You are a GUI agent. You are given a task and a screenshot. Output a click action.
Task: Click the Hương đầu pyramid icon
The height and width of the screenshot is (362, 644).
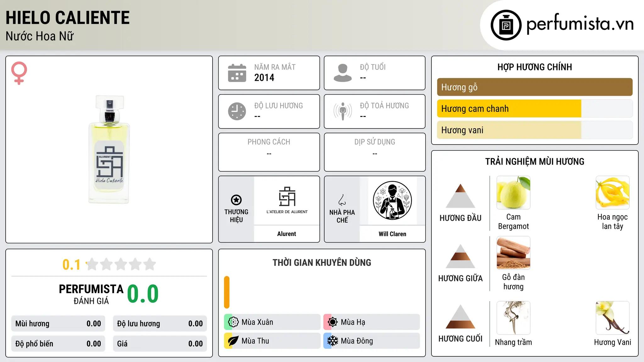tap(460, 196)
